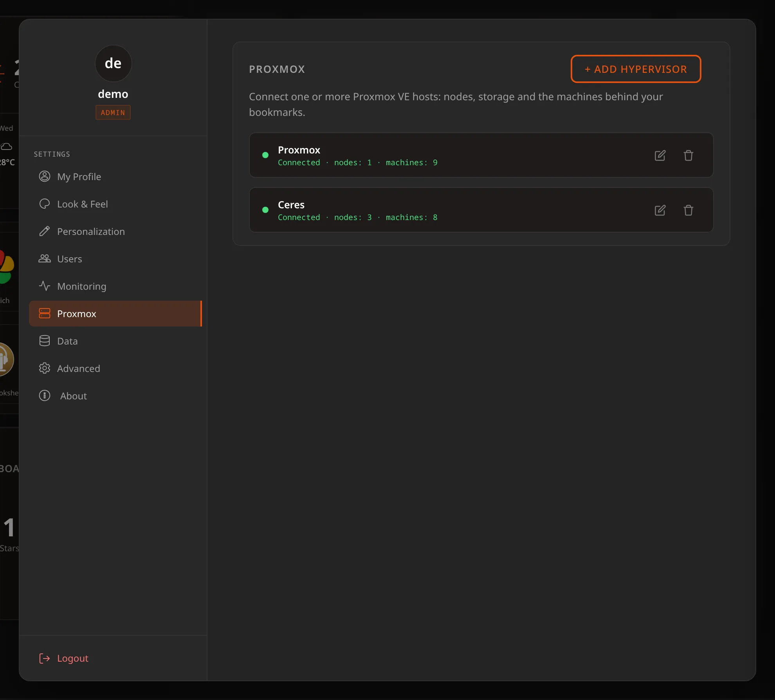Open My Profile settings

point(115,177)
